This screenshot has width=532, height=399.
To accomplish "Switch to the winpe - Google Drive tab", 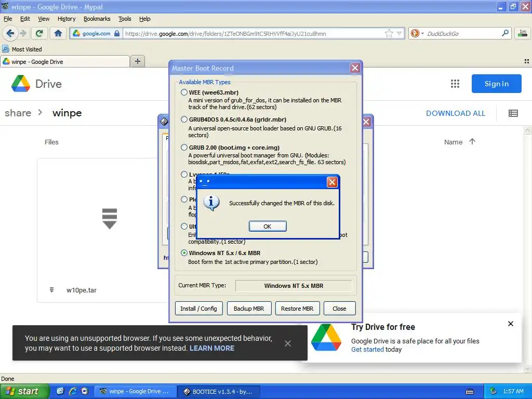I will [x=65, y=62].
